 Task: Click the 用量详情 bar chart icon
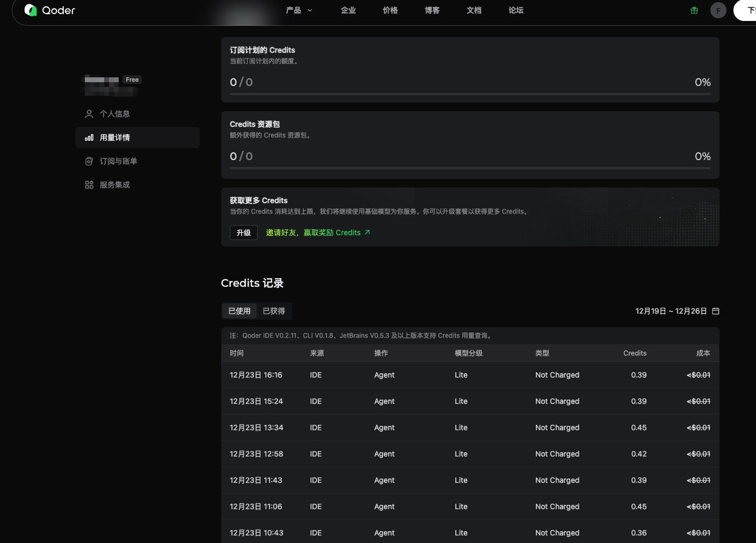[89, 137]
